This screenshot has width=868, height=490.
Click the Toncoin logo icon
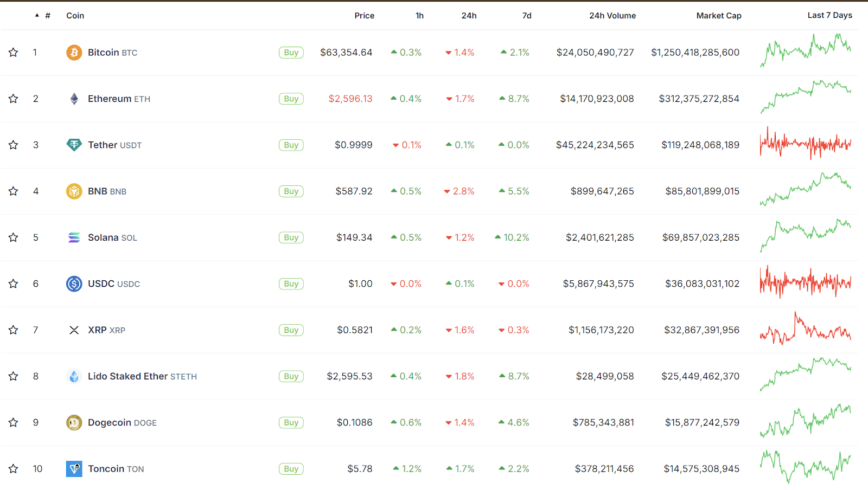[74, 469]
